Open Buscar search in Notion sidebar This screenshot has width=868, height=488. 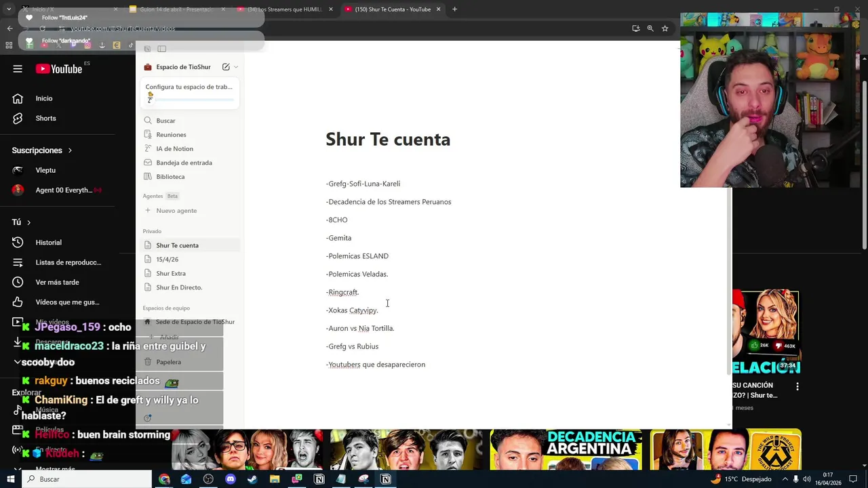coord(190,121)
